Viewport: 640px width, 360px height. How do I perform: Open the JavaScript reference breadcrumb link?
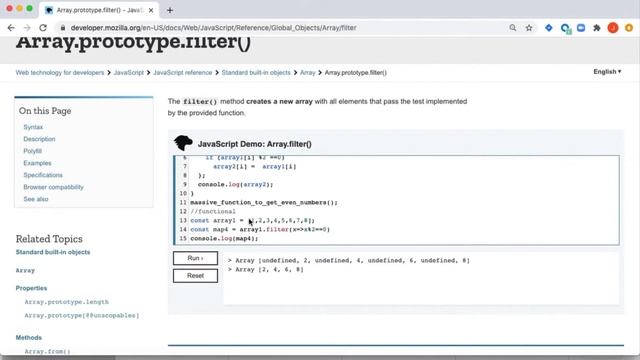click(183, 73)
